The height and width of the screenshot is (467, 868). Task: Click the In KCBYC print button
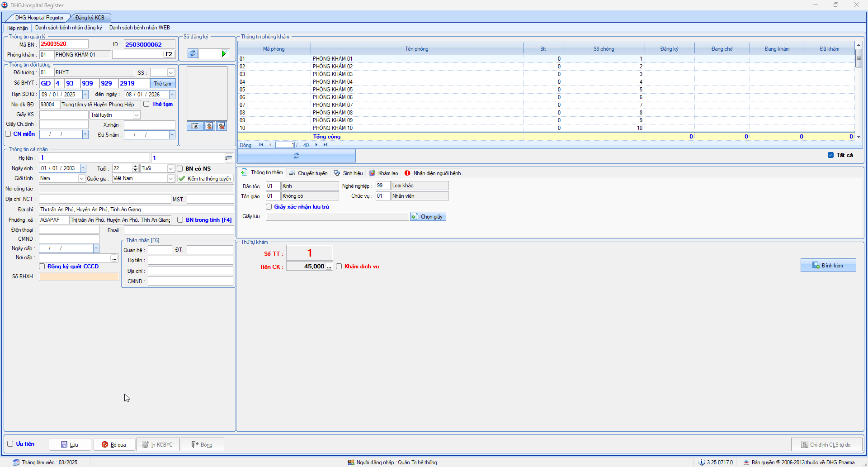158,444
